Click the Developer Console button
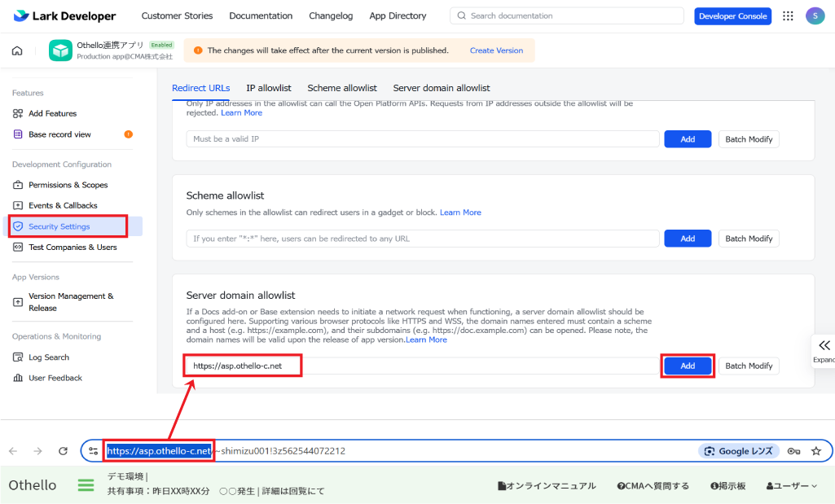Image resolution: width=835 pixels, height=504 pixels. [x=732, y=16]
